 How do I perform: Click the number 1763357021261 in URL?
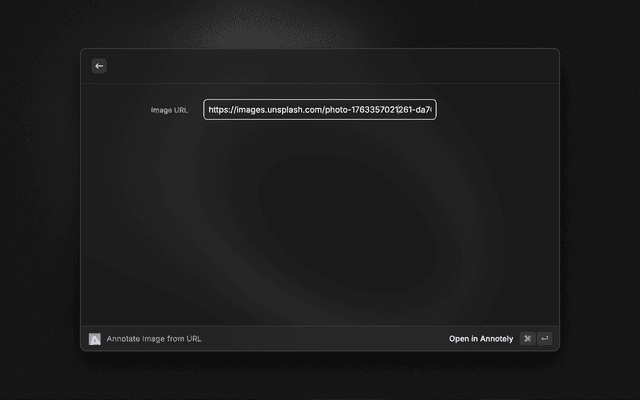(378, 110)
